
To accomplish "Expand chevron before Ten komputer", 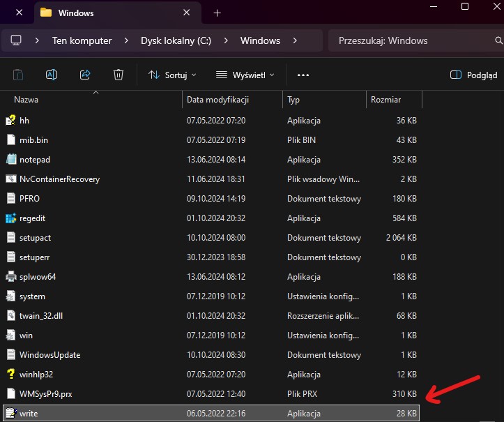I will pyautogui.click(x=37, y=40).
